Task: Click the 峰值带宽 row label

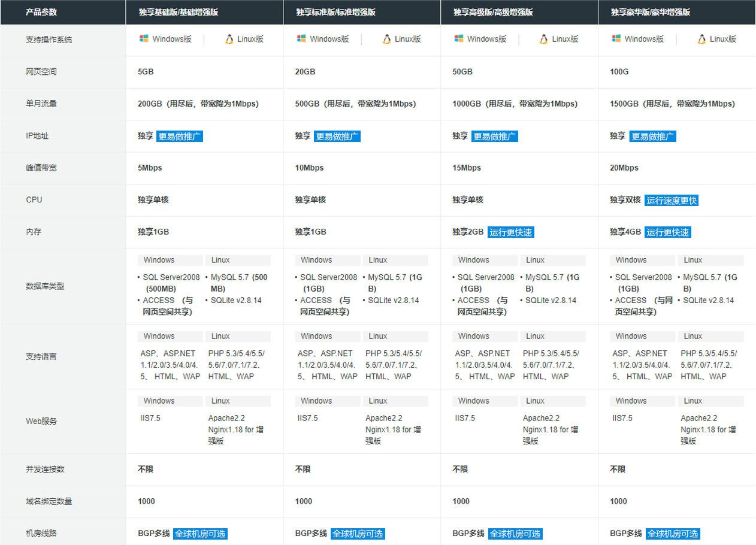Action: point(41,168)
